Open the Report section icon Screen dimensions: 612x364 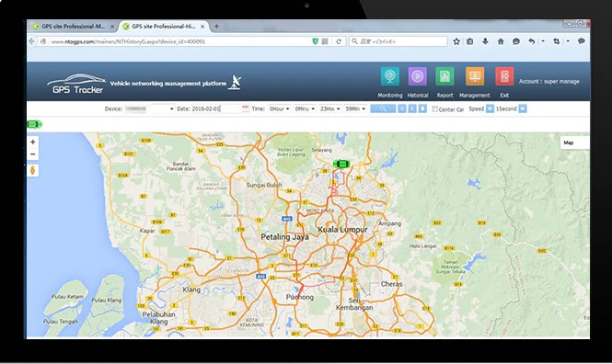pos(445,76)
